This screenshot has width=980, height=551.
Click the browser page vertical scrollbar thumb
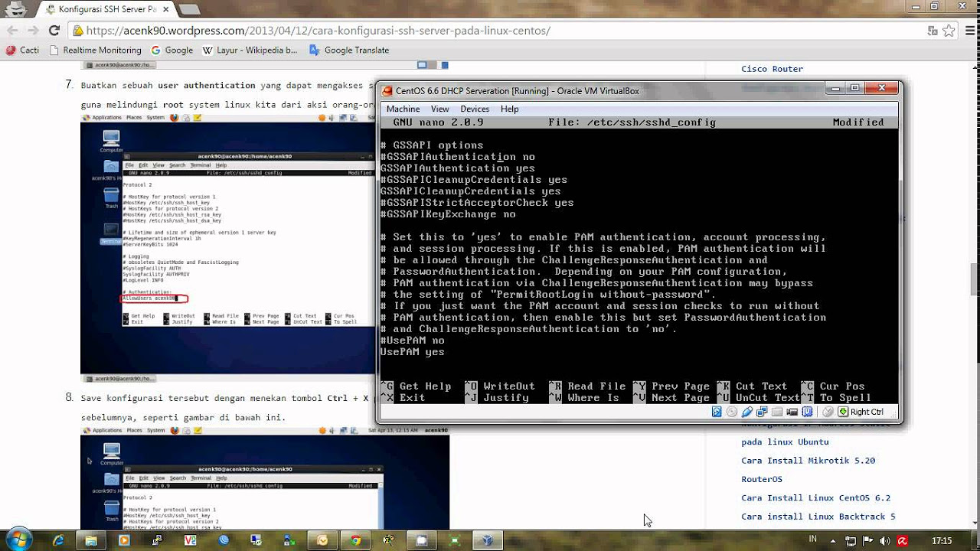(974, 279)
